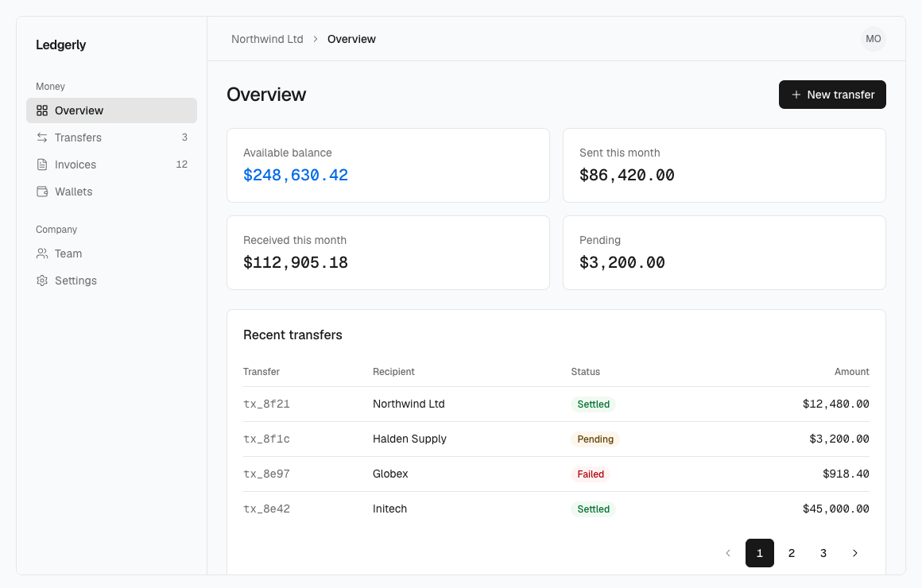Click the Company section label in sidebar
The image size is (922, 588).
(x=56, y=230)
